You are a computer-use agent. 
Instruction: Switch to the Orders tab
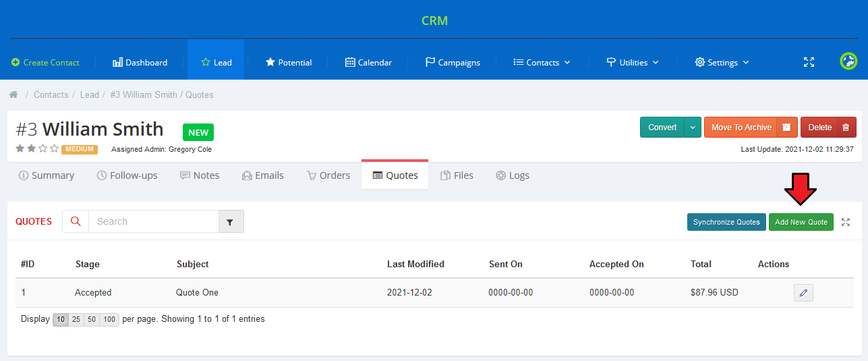point(328,175)
